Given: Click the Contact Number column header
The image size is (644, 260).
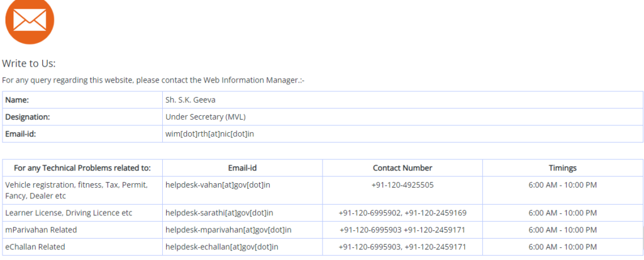Looking at the screenshot, I should 402,168.
